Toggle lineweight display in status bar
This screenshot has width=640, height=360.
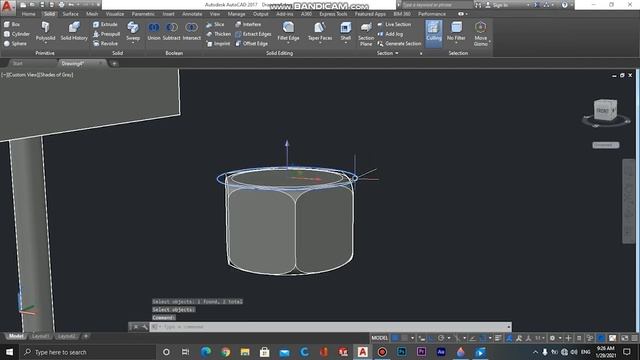coord(498,338)
